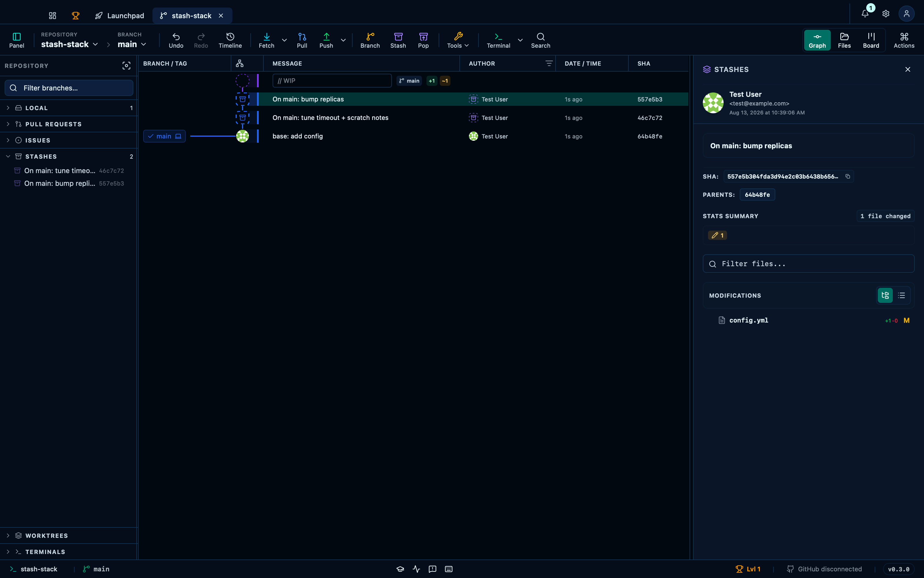This screenshot has width=924, height=578.
Task: Click the WIP commit message field
Action: click(332, 81)
